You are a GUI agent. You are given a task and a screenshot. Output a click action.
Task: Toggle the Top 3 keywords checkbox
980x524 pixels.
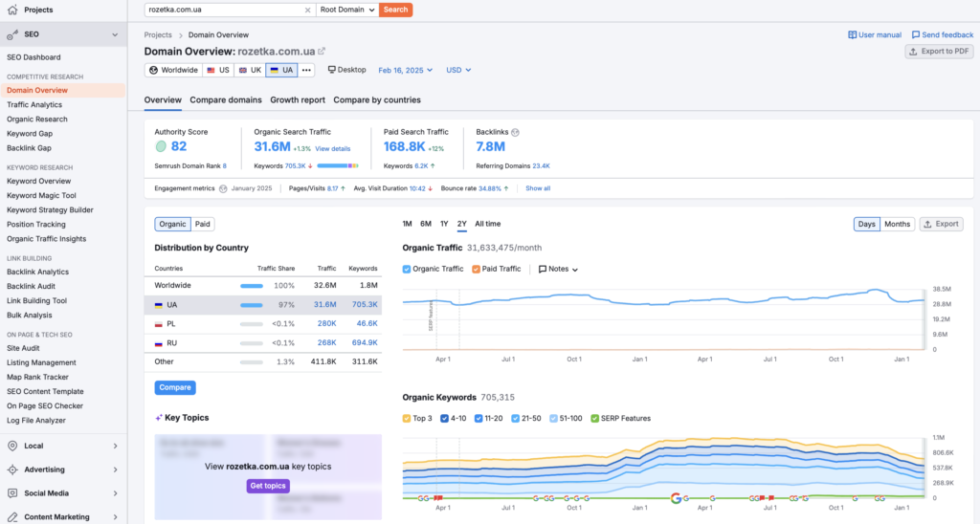[x=407, y=418]
